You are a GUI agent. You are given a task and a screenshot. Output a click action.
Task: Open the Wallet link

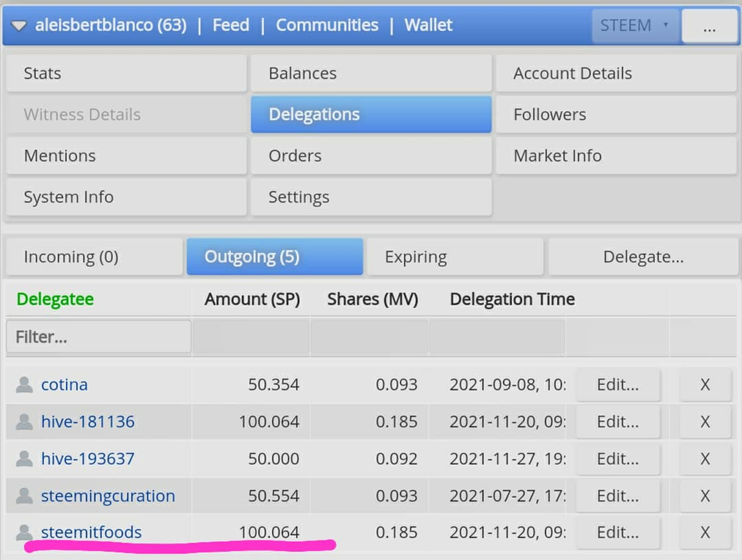(x=428, y=25)
